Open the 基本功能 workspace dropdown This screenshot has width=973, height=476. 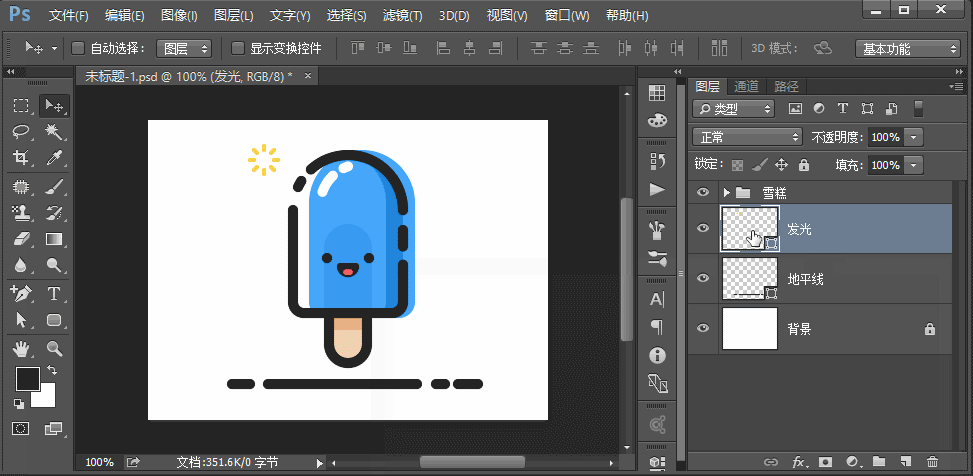click(908, 48)
